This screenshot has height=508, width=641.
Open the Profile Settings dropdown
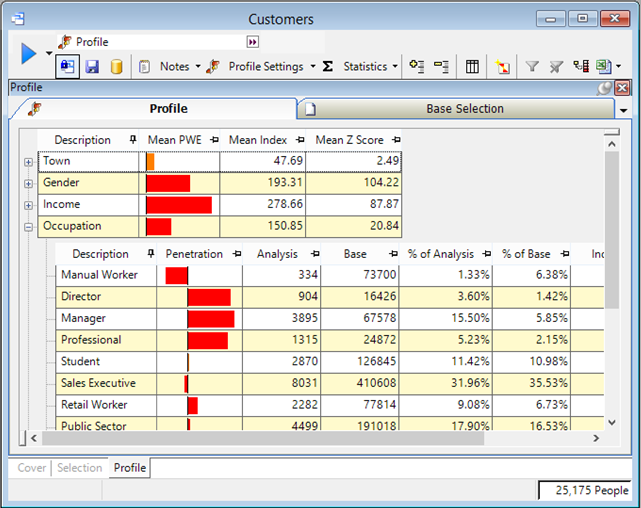coord(313,67)
